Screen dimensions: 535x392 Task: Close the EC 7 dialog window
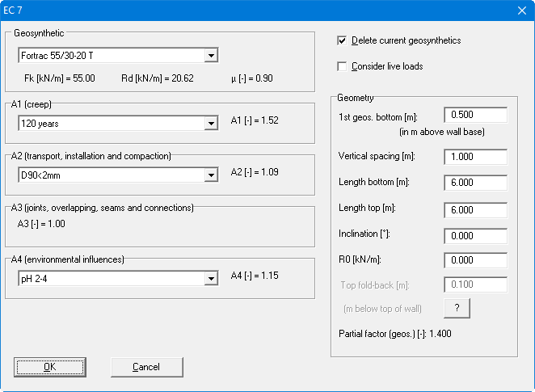[520, 10]
